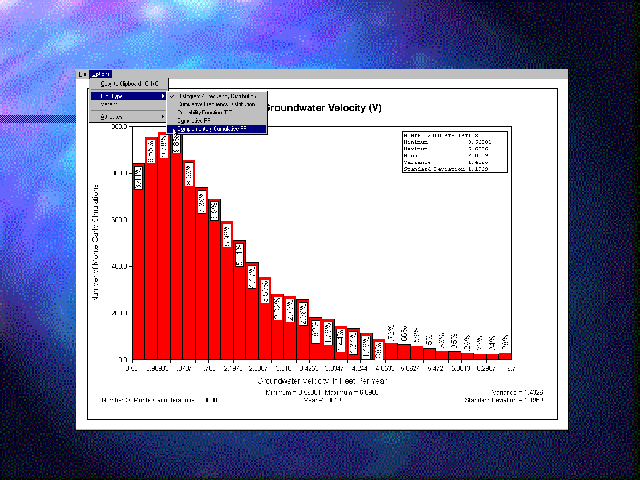
Task: Pick the checked Histogram / Frequency Distribution option
Action: click(x=217, y=96)
